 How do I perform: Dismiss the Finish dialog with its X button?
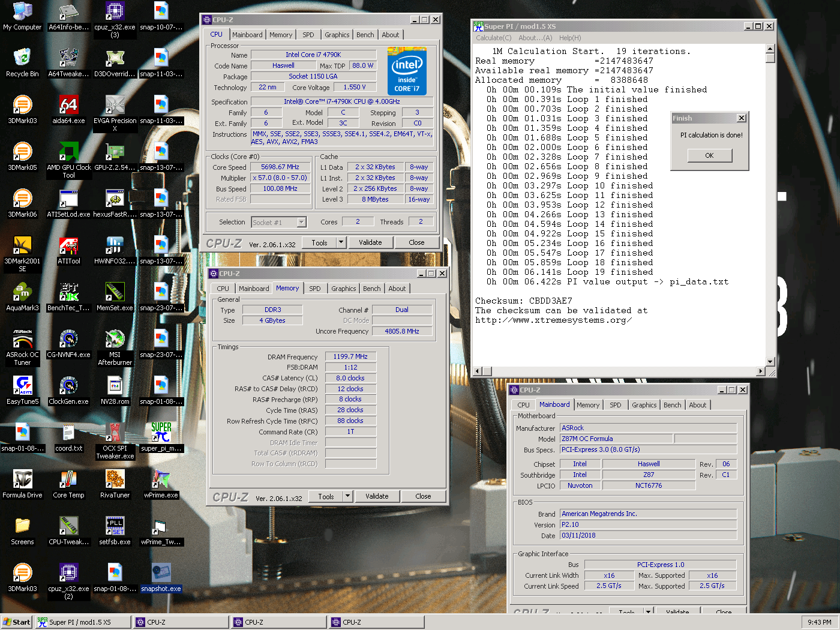click(x=742, y=118)
